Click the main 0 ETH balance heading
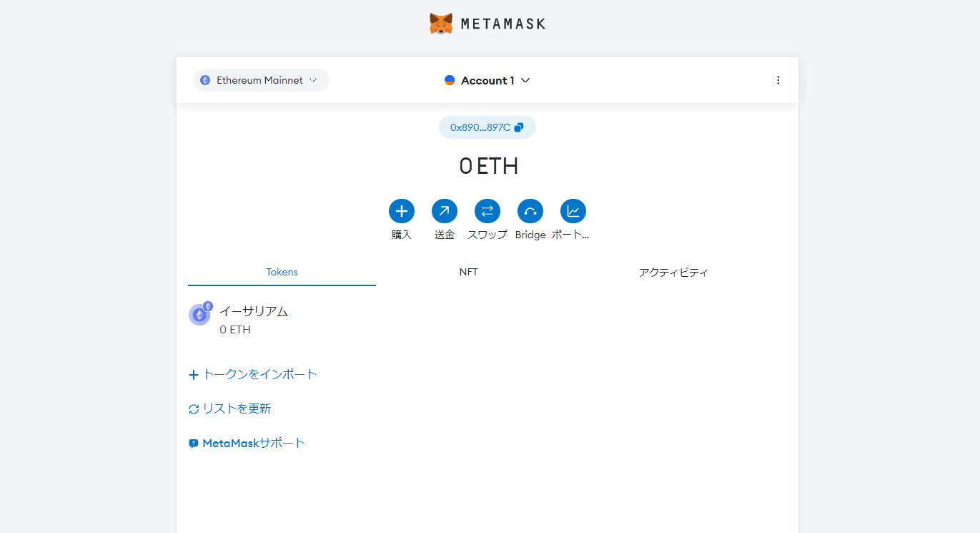Screen dimensions: 980x533 tap(488, 166)
